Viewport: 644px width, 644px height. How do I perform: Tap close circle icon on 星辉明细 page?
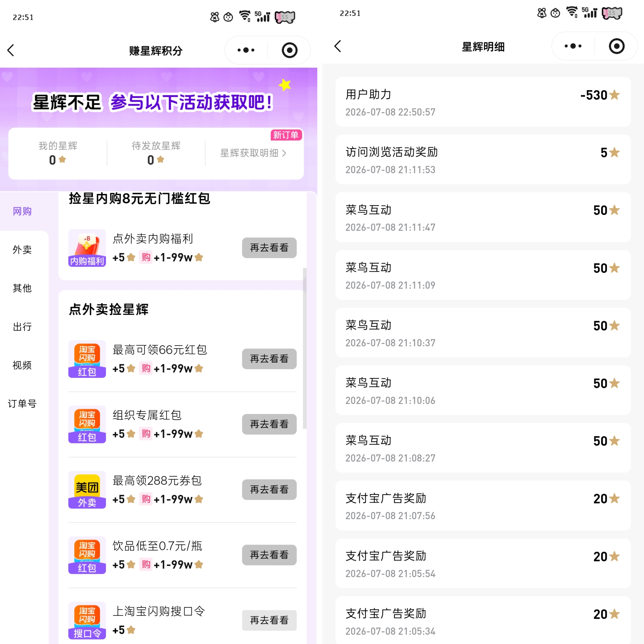tap(616, 46)
